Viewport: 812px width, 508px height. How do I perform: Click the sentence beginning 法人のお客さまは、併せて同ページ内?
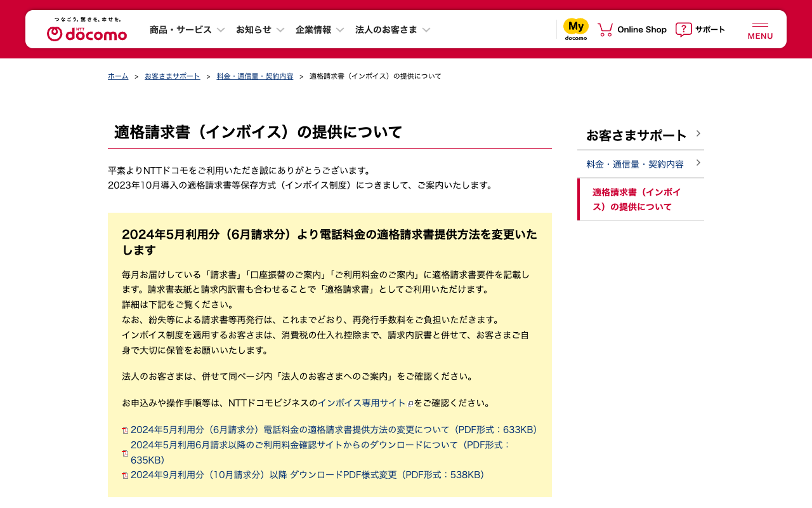coord(298,377)
